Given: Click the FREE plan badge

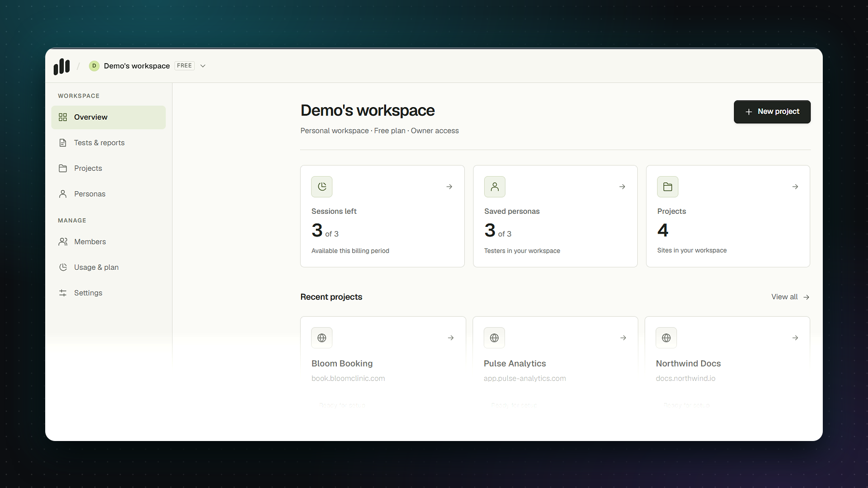Looking at the screenshot, I should [x=184, y=66].
